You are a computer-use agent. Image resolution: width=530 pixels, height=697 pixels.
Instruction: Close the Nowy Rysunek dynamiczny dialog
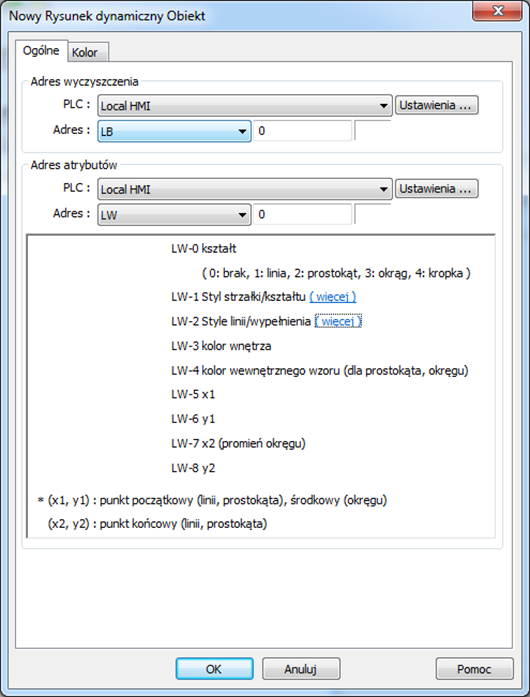tap(497, 11)
